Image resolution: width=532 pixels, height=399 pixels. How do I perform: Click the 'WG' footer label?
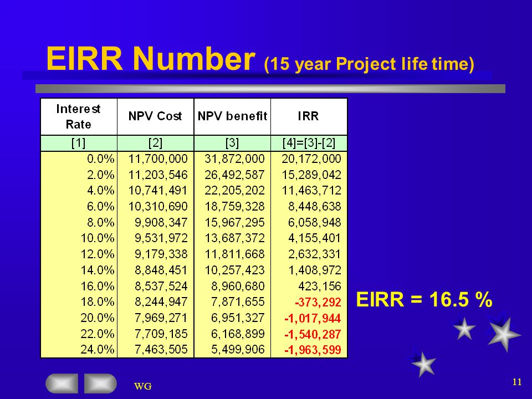pyautogui.click(x=143, y=386)
